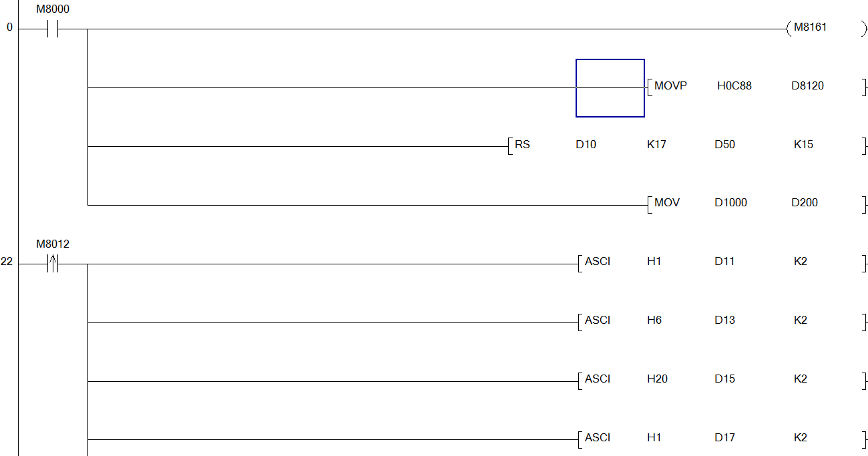Select the ASCI instruction with H6

[x=597, y=320]
